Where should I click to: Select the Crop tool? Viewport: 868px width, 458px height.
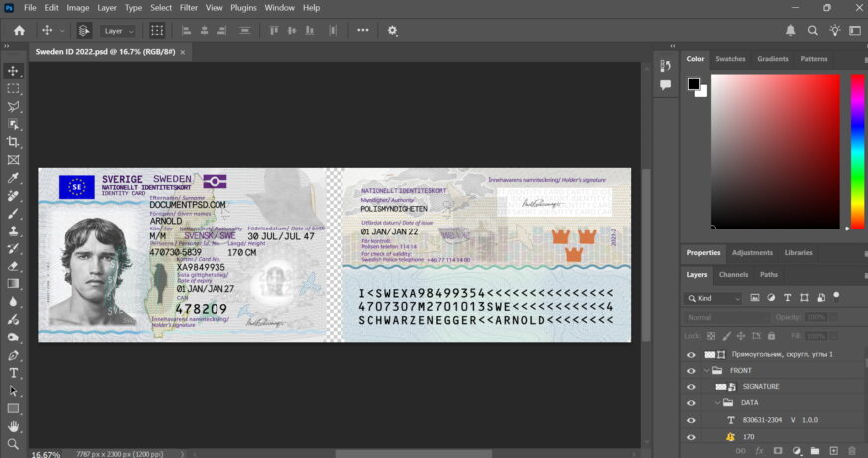(x=13, y=142)
